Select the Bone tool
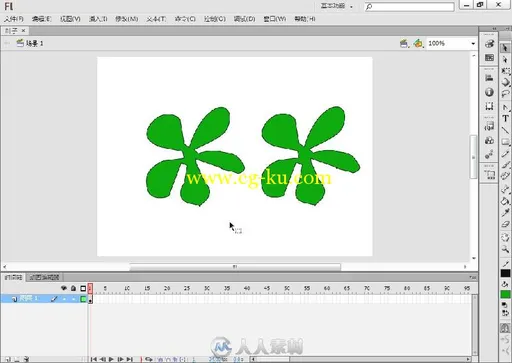 [x=505, y=190]
